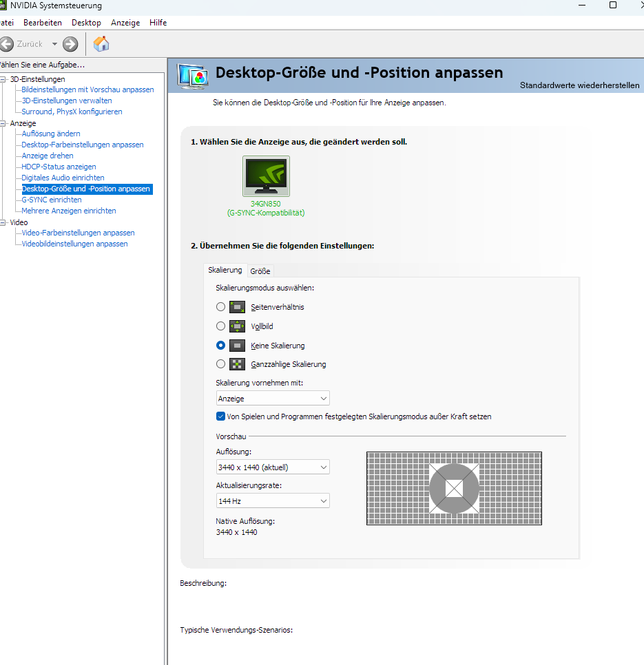Click the forward navigation arrow
This screenshot has width=644, height=665.
tap(70, 43)
